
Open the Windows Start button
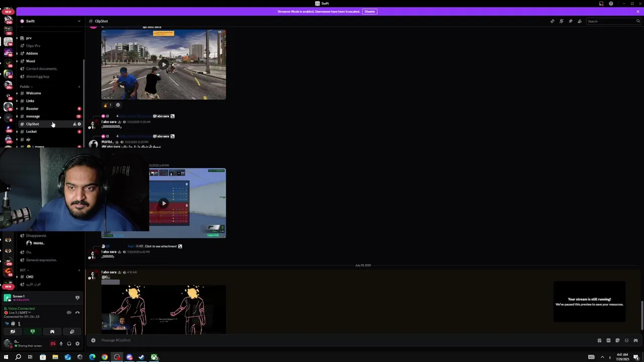6,357
